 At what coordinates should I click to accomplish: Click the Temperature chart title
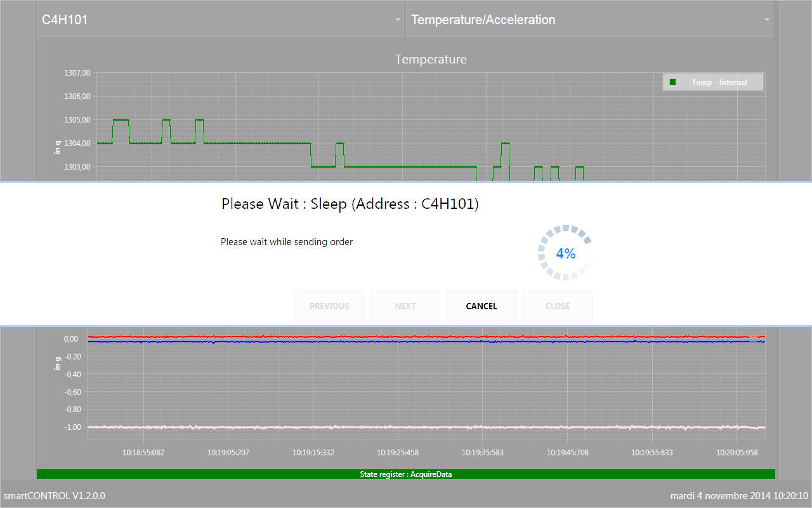click(431, 59)
